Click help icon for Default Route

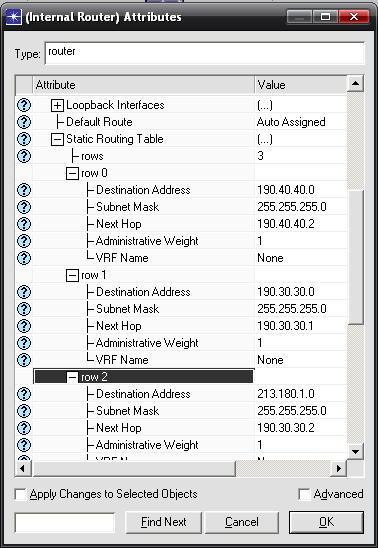tap(24, 122)
